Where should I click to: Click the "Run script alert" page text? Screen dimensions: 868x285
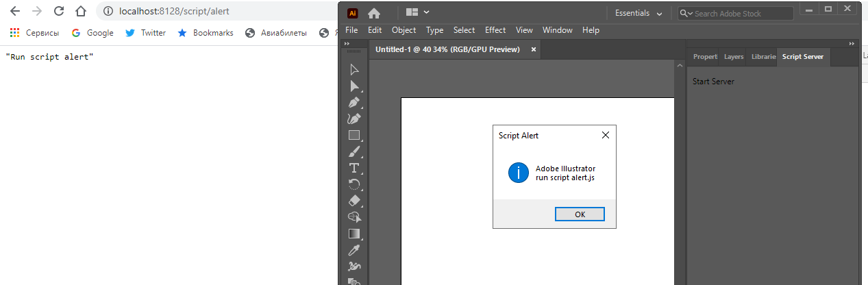pyautogui.click(x=49, y=57)
